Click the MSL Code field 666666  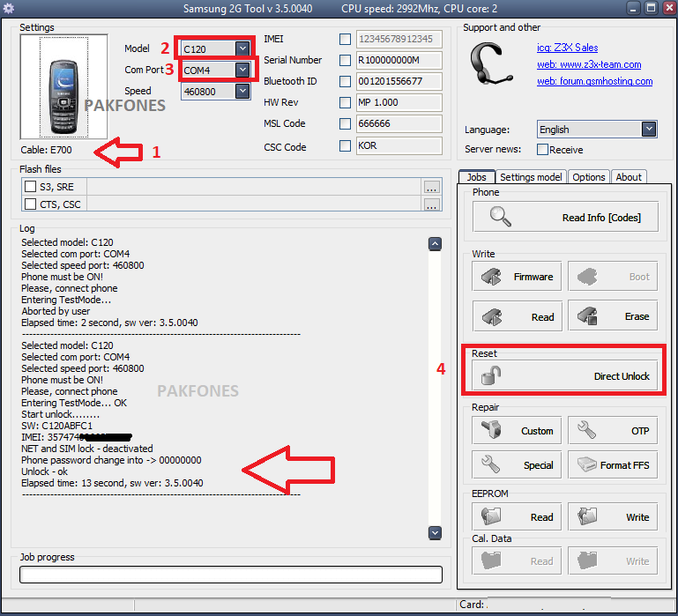coord(399,123)
